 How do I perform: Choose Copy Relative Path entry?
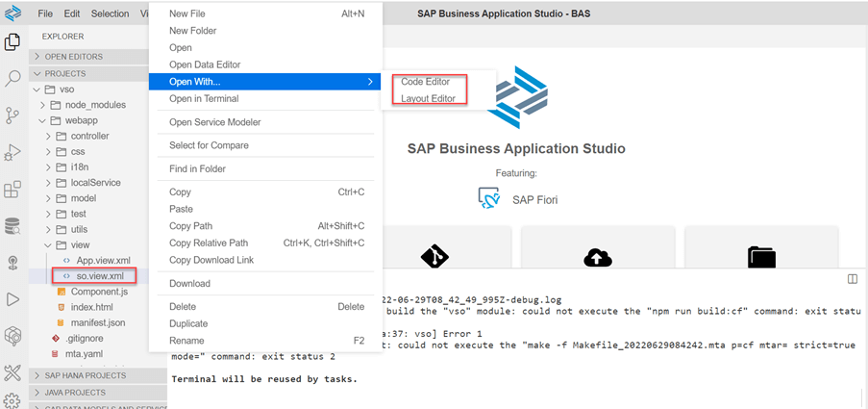click(x=266, y=243)
